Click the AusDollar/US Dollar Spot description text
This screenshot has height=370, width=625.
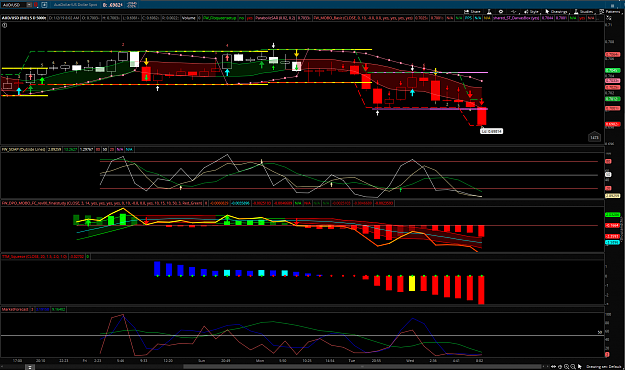tap(75, 5)
